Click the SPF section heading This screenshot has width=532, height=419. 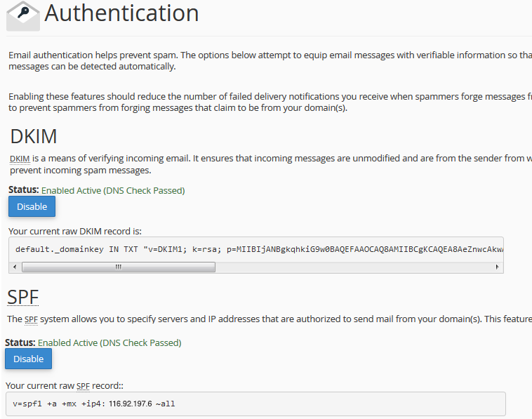[x=22, y=297]
